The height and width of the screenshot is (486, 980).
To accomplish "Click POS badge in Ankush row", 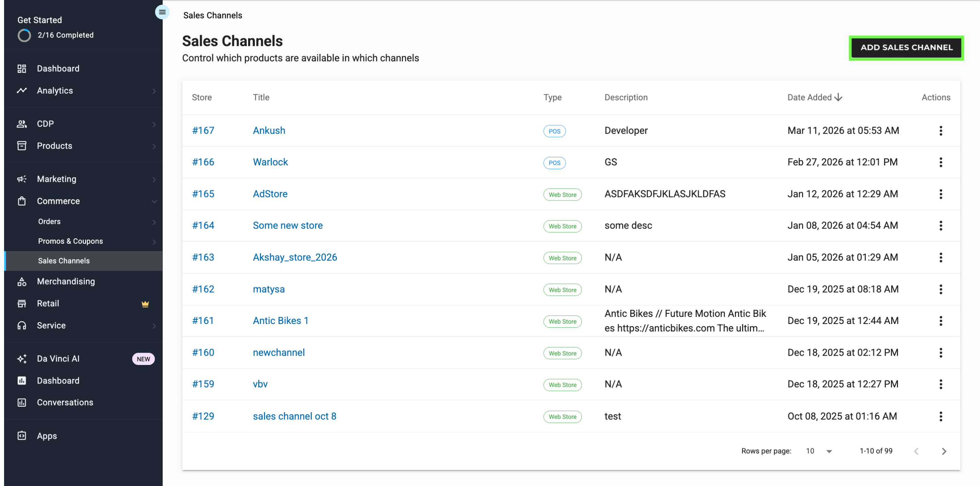I will pyautogui.click(x=554, y=131).
